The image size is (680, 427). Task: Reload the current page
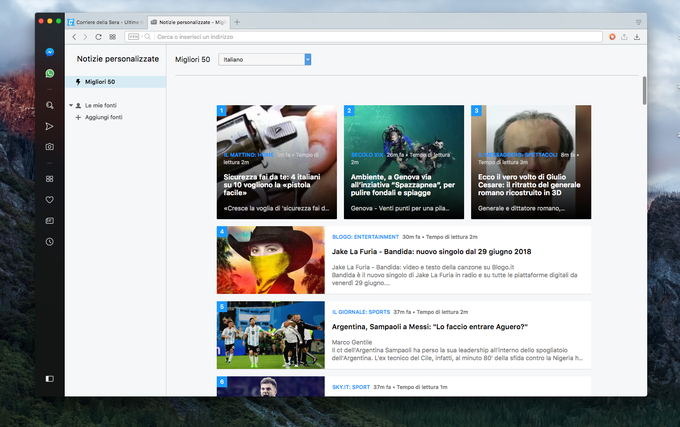(x=98, y=37)
